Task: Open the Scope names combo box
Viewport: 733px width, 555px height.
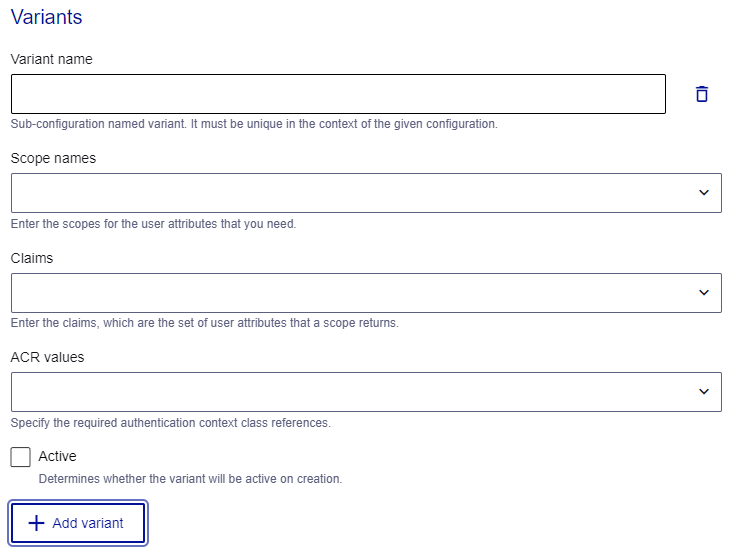Action: (350, 193)
